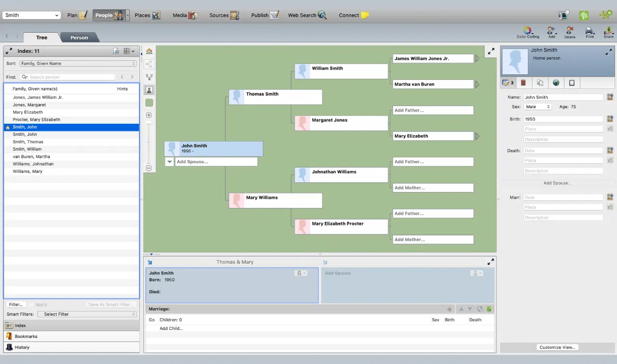Open the Sort by dropdown
The width and height of the screenshot is (617, 364).
[x=78, y=64]
